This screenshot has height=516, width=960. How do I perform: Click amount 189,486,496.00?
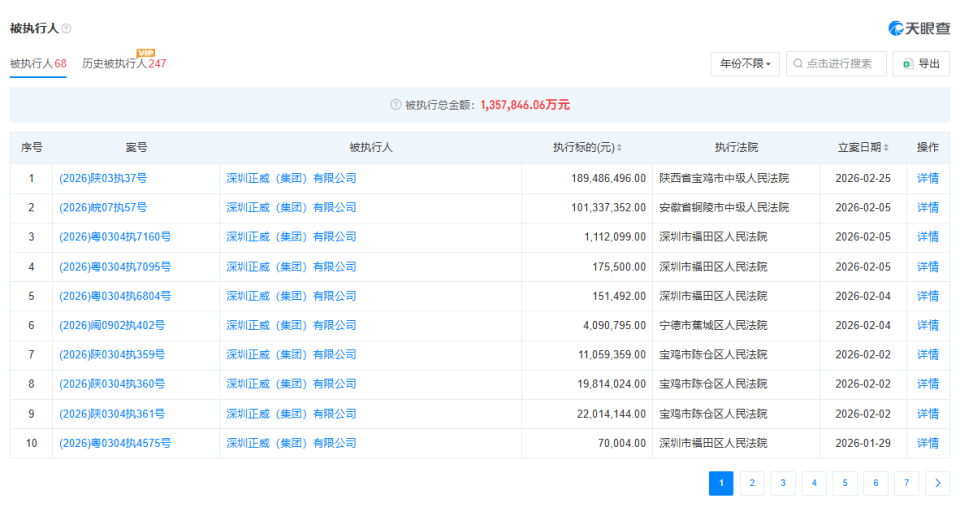point(609,178)
